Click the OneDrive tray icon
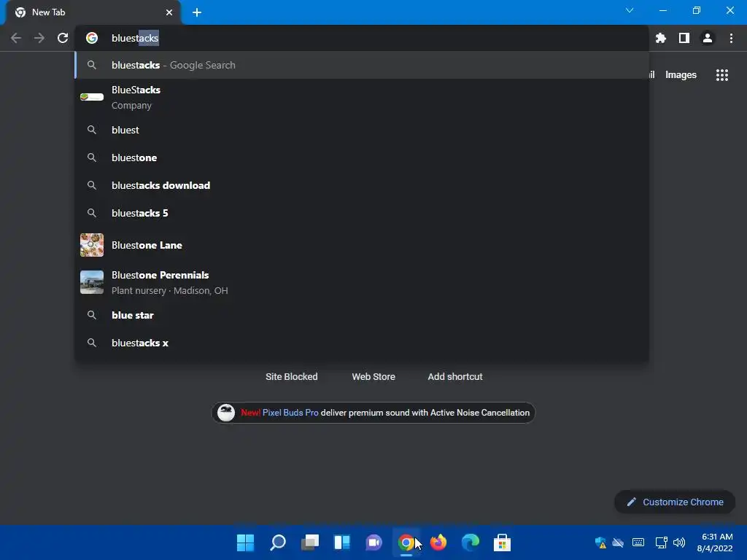The width and height of the screenshot is (747, 560). click(618, 542)
